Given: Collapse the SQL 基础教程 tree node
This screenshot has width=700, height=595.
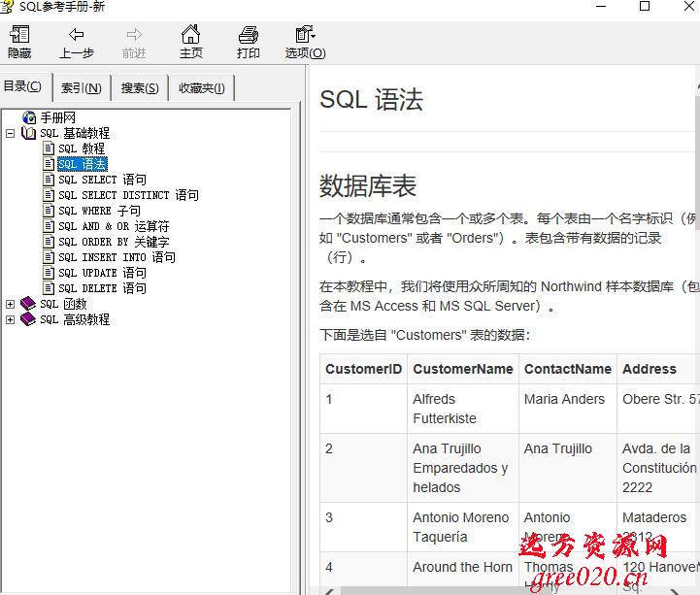Looking at the screenshot, I should tap(11, 133).
